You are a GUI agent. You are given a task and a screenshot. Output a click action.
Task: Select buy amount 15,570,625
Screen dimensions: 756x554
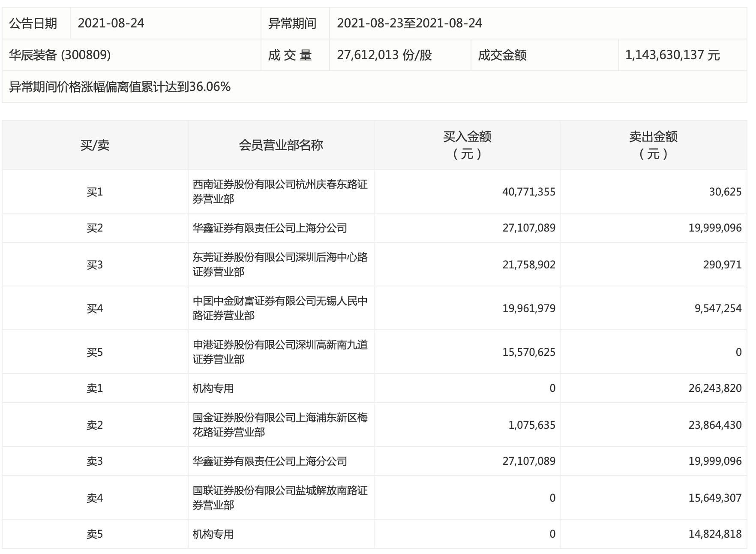pyautogui.click(x=529, y=352)
